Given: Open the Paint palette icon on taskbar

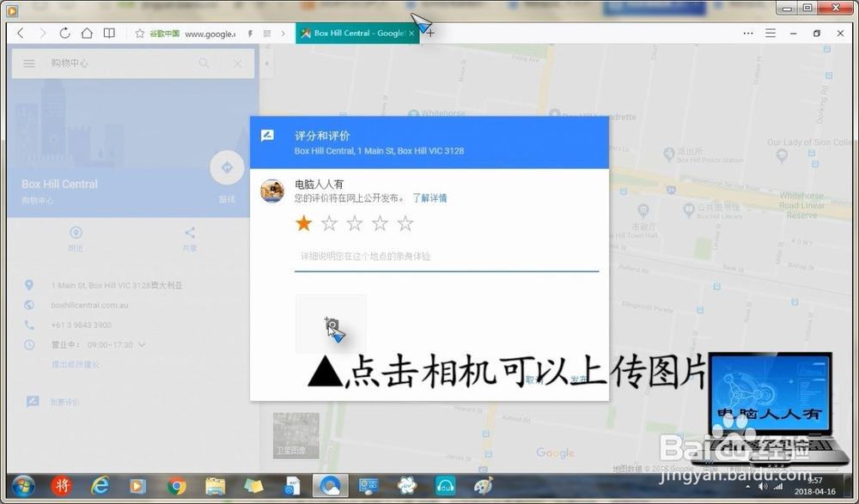Looking at the screenshot, I should pyautogui.click(x=483, y=486).
